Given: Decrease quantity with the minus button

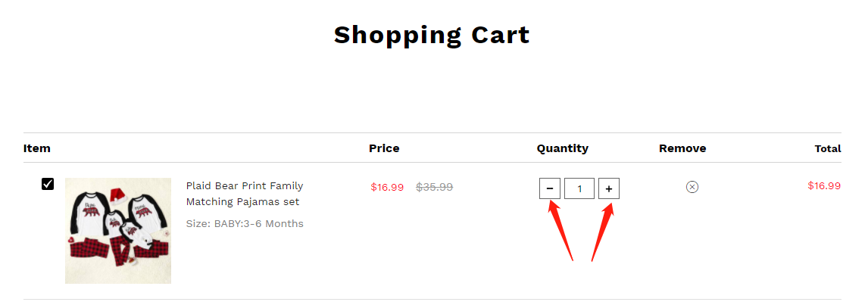Looking at the screenshot, I should click(x=550, y=188).
